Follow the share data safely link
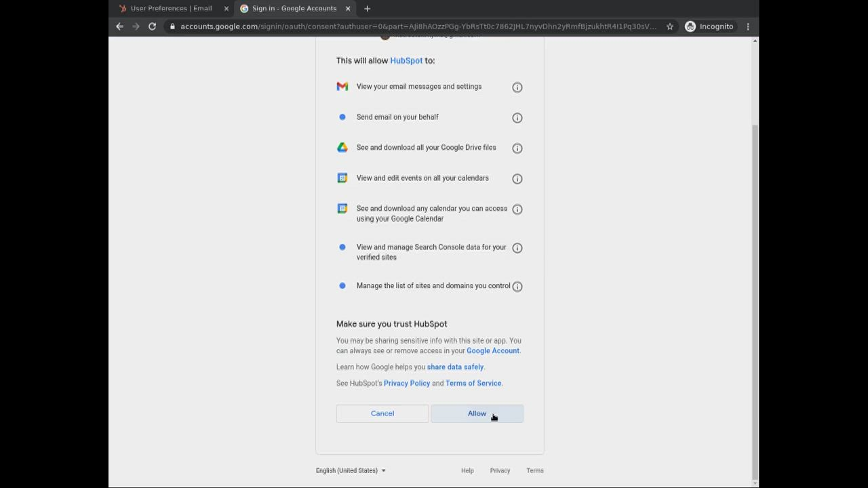Image resolution: width=868 pixels, height=488 pixels. click(455, 367)
